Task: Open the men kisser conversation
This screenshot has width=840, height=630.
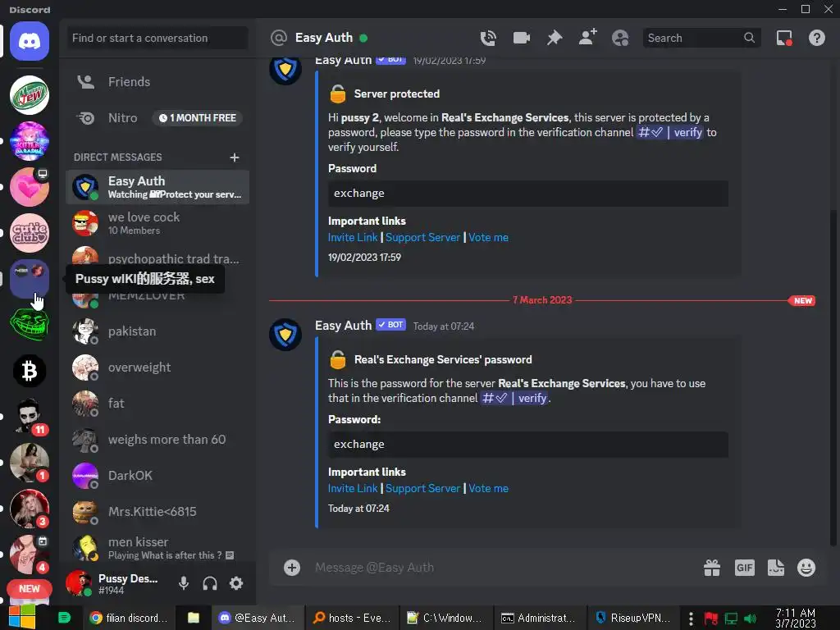Action: point(157,548)
